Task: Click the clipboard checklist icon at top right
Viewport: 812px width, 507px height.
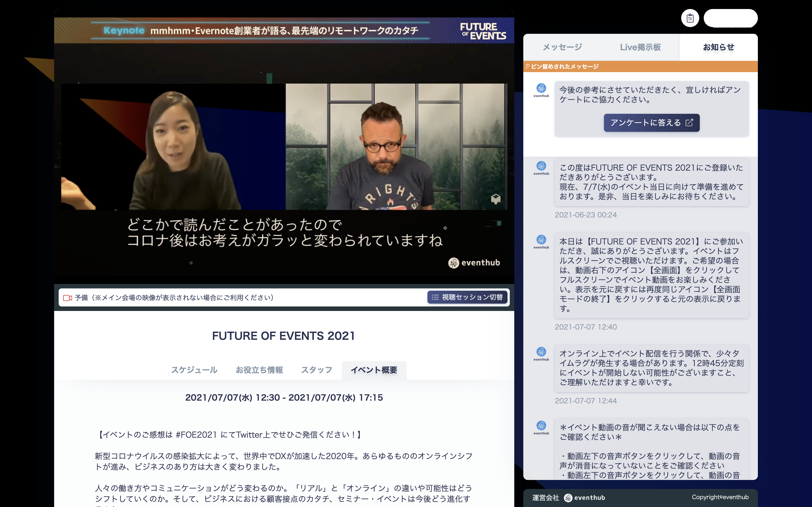Action: [690, 18]
